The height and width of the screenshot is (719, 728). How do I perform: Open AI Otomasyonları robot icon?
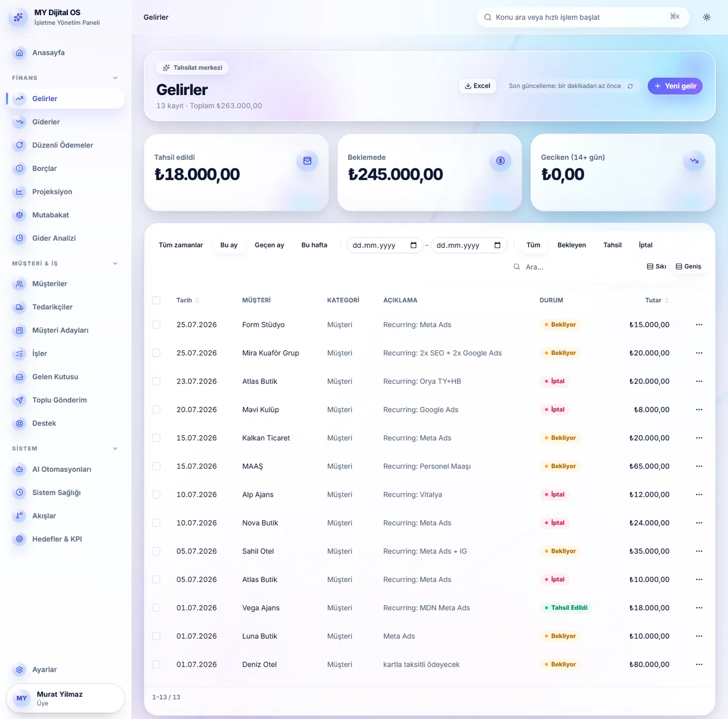(20, 469)
